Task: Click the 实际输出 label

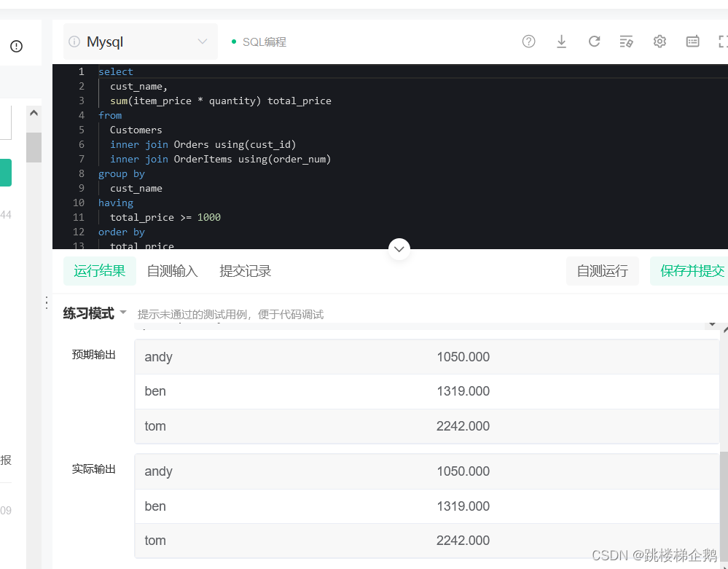Action: 94,469
